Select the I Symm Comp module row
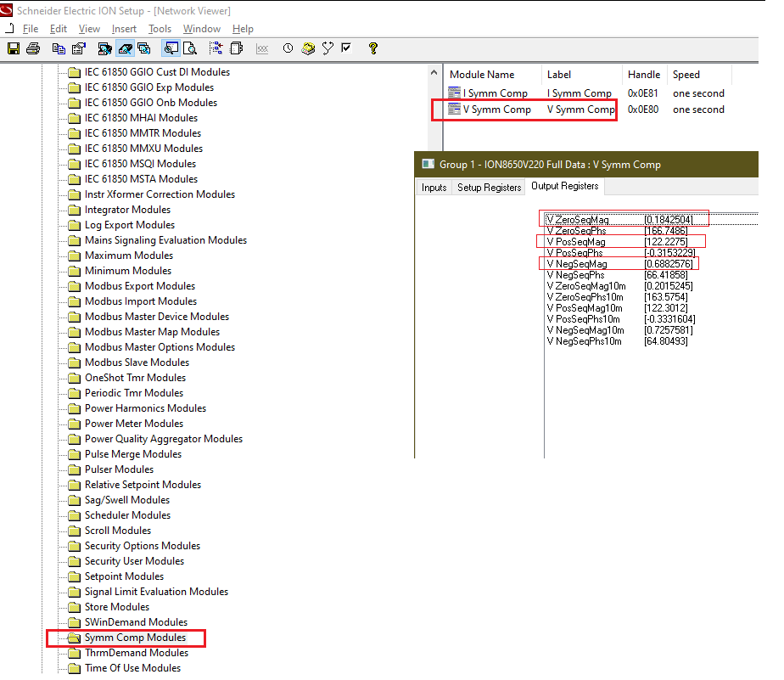The height and width of the screenshot is (680, 784). point(586,93)
